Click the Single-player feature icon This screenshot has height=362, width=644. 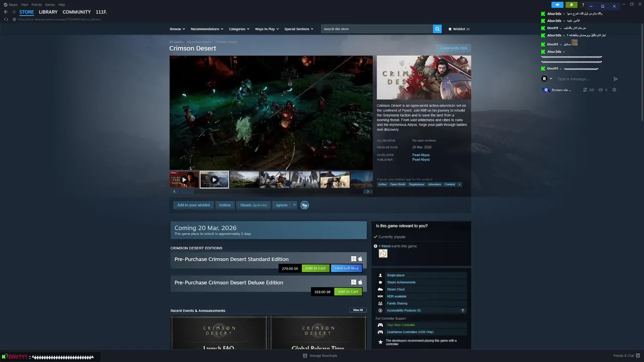[x=380, y=275]
